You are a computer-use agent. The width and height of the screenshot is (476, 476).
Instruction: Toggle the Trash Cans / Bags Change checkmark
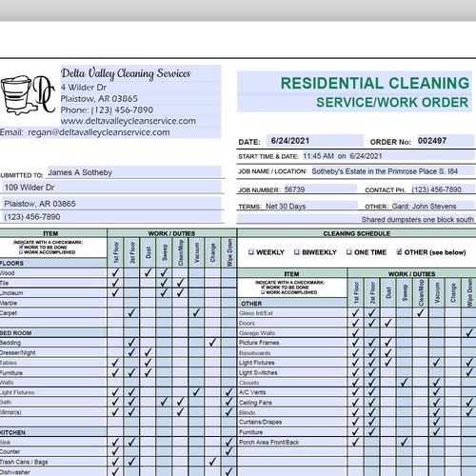[x=212, y=462]
